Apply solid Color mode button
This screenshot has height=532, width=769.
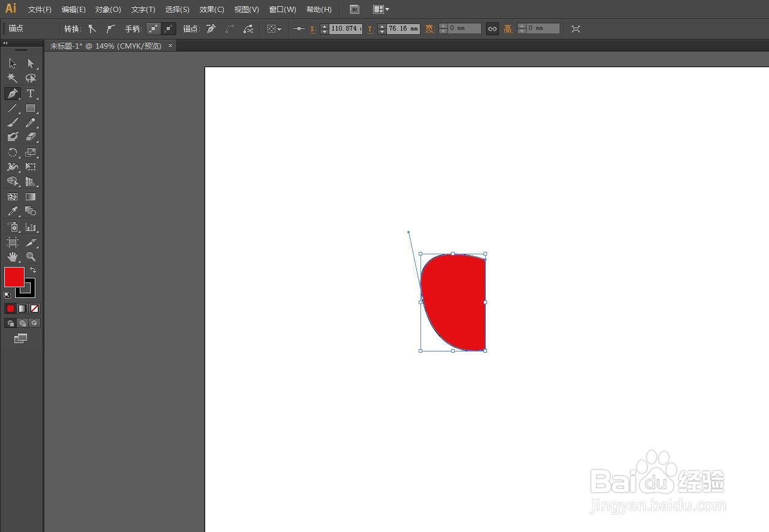tap(10, 308)
